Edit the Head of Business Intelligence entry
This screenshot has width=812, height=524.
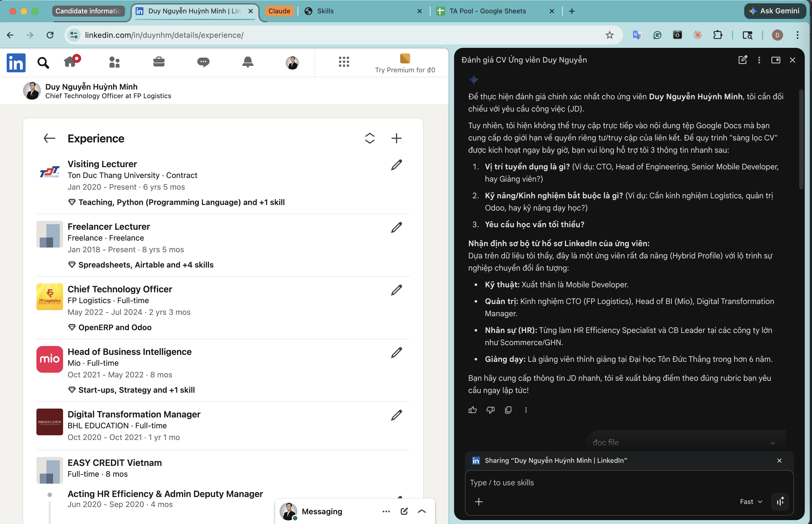tap(396, 352)
